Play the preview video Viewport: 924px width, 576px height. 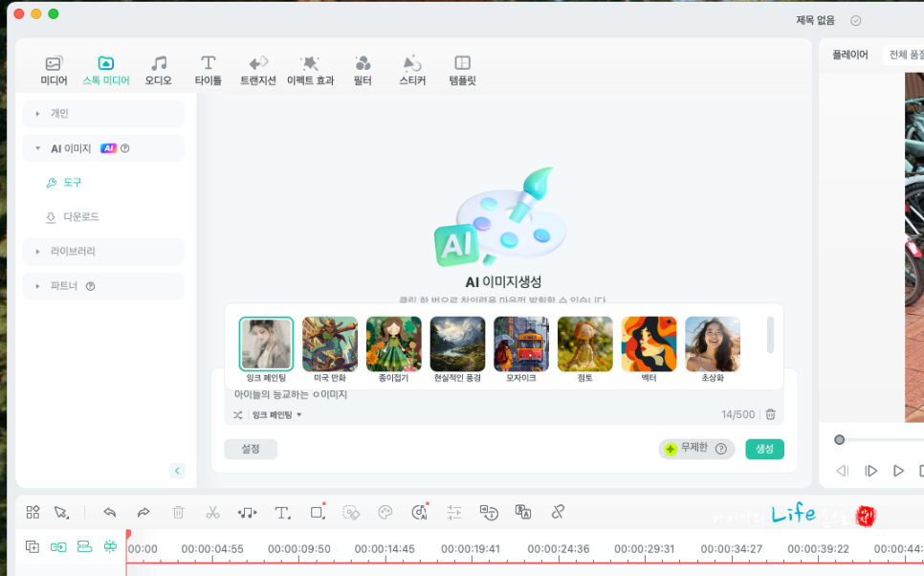click(898, 471)
